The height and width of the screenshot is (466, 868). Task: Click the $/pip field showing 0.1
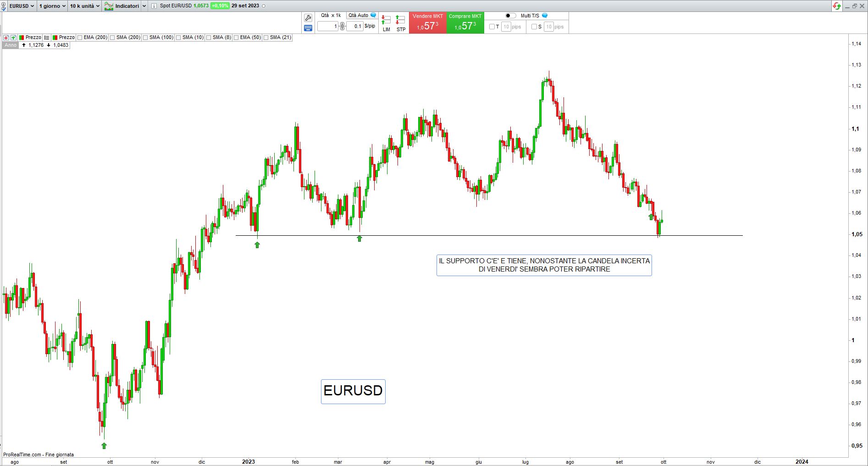pyautogui.click(x=355, y=27)
